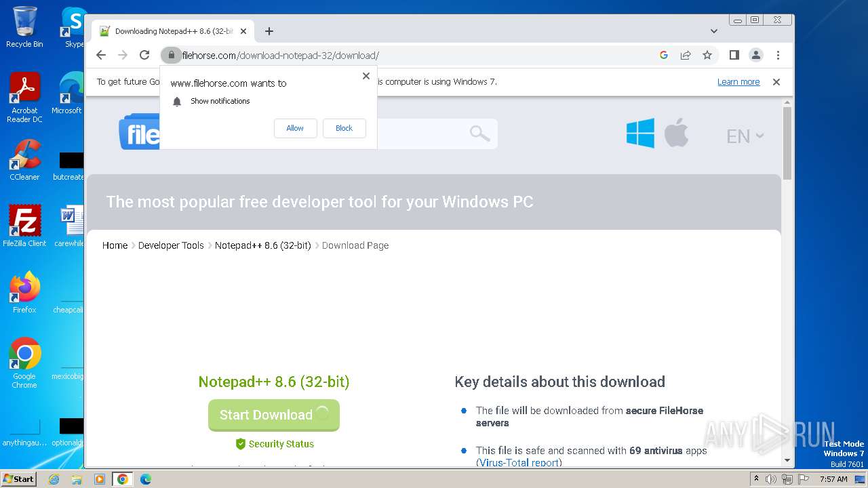Click the Action Center flag tray icon

pos(803,479)
